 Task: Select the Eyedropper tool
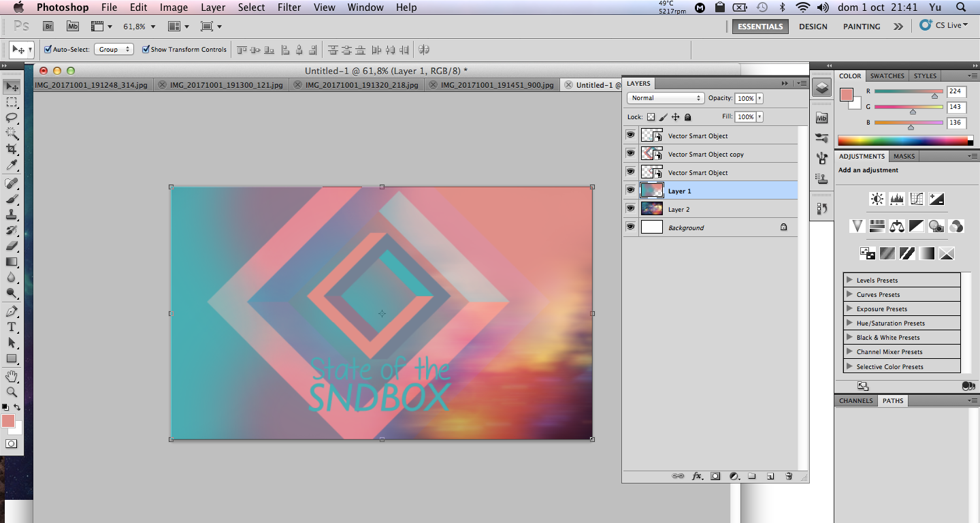(12, 165)
